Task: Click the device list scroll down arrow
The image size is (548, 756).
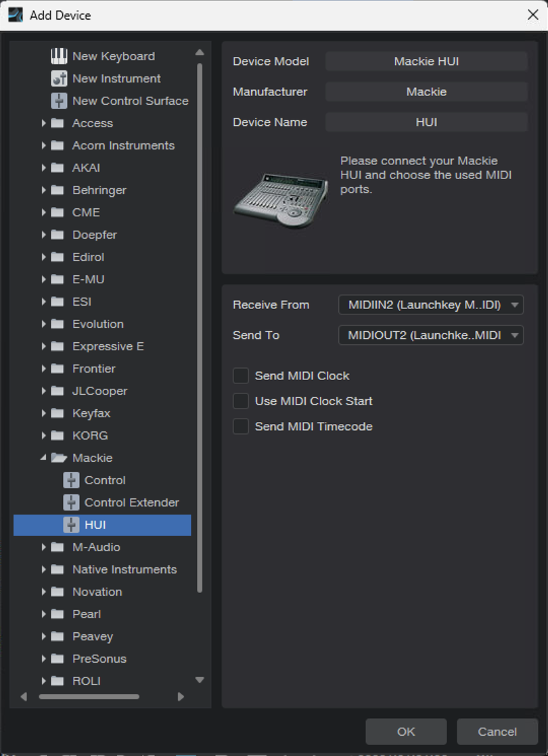Action: click(x=200, y=680)
